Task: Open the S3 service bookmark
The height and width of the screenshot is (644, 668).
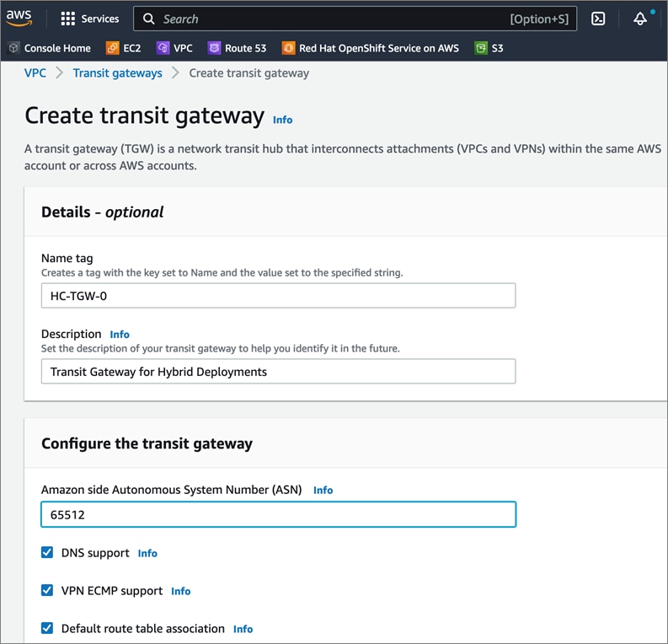Action: tap(489, 48)
